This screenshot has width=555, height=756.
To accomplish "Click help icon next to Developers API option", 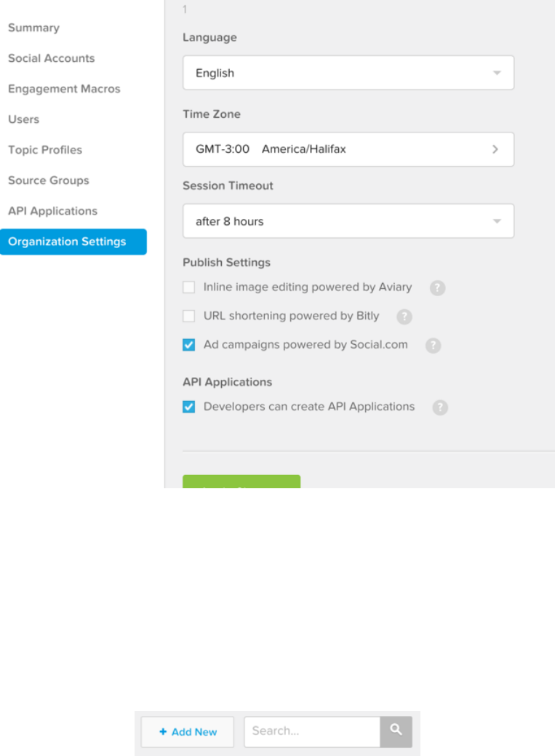I will tap(439, 407).
